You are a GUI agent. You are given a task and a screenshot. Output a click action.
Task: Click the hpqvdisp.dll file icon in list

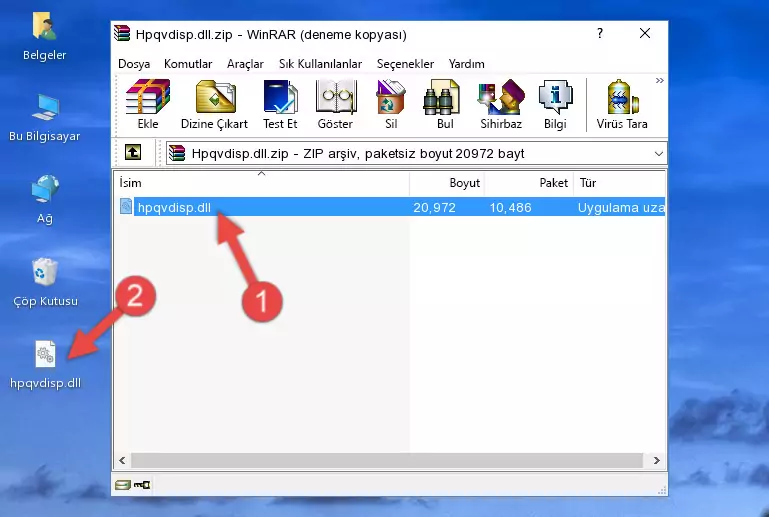(x=126, y=207)
